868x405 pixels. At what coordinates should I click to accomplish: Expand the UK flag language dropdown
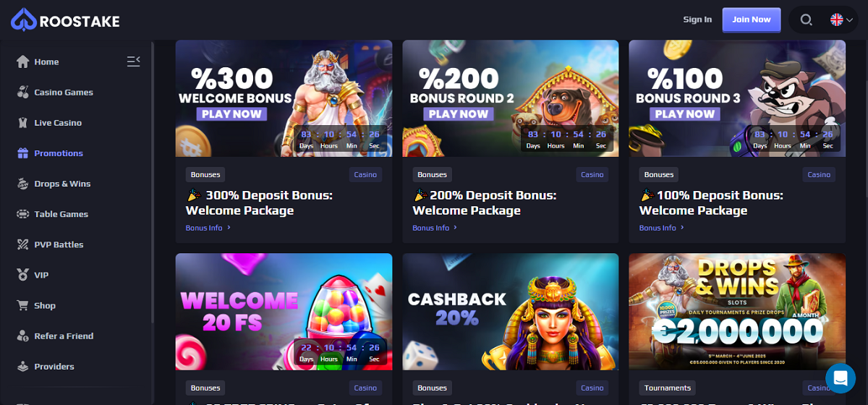click(x=841, y=20)
